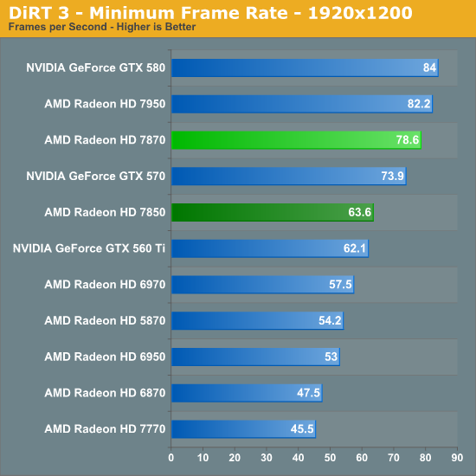Select the 'NVIDIA GeForce GTX 560 Ti' label
476x476 pixels.
tap(89, 248)
